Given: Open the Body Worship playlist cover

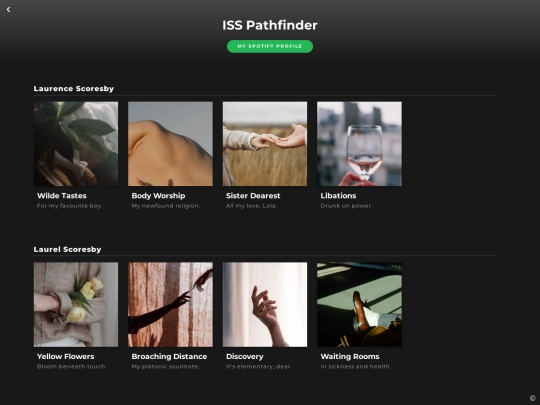Looking at the screenshot, I should click(170, 144).
